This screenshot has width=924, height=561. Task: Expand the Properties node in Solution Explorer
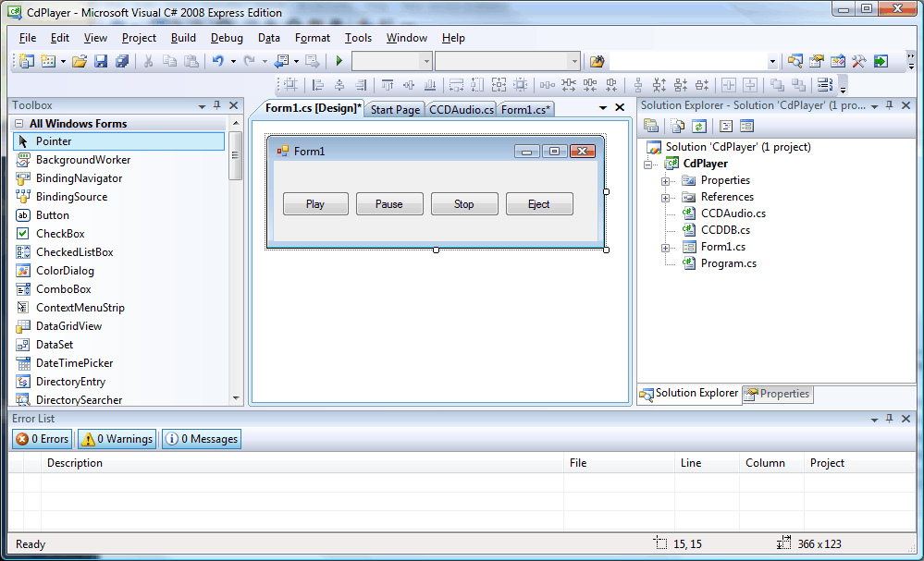click(x=665, y=181)
